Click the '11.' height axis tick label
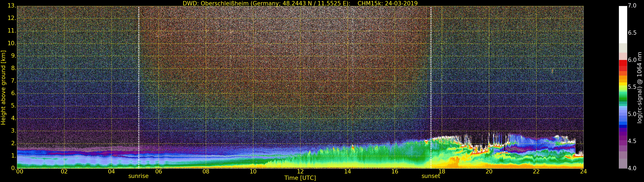Viewport: 644px width, 182px height. pos(12,31)
